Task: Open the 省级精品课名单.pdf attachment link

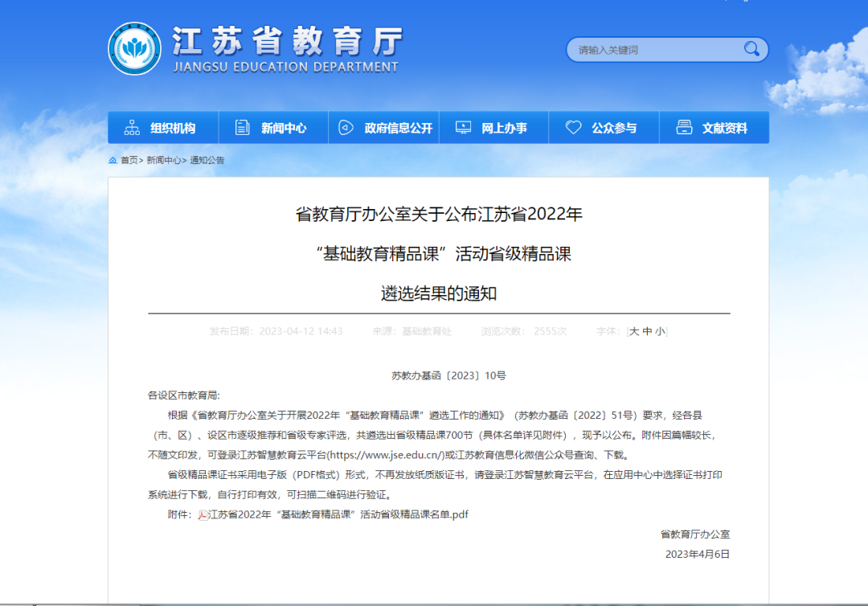Action: (338, 514)
